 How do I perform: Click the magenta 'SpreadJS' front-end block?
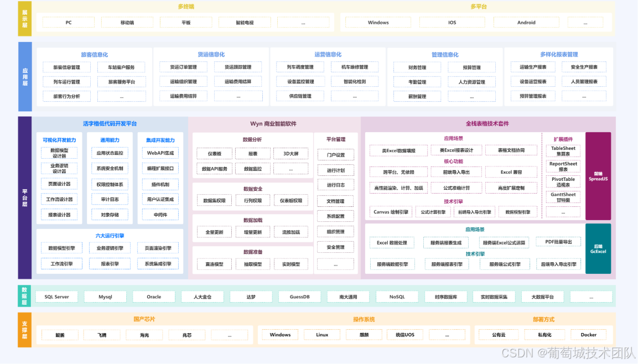pos(598,176)
